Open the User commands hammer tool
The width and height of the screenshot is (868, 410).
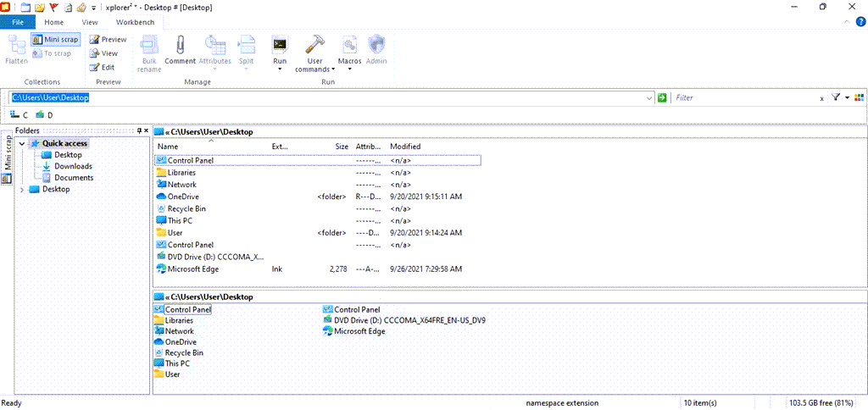(x=314, y=46)
